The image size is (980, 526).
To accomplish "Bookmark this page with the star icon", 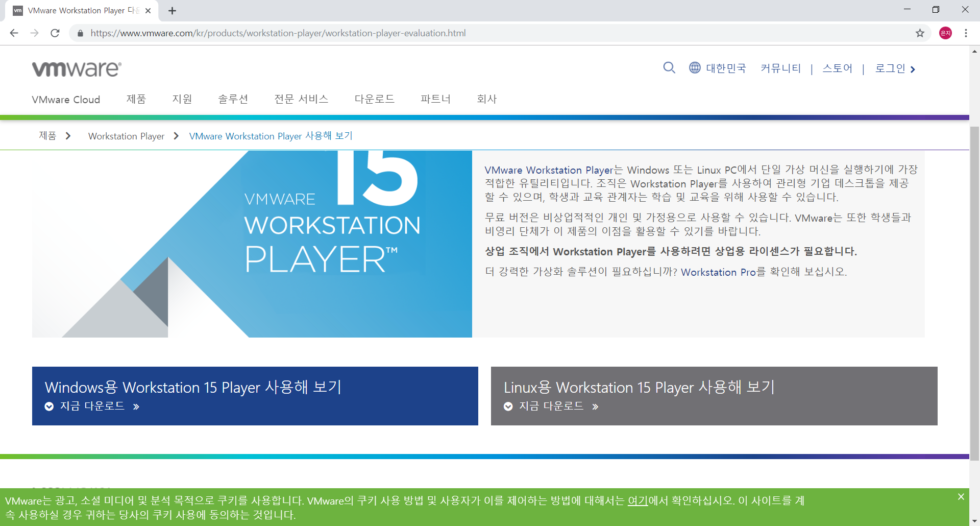I will [x=920, y=33].
